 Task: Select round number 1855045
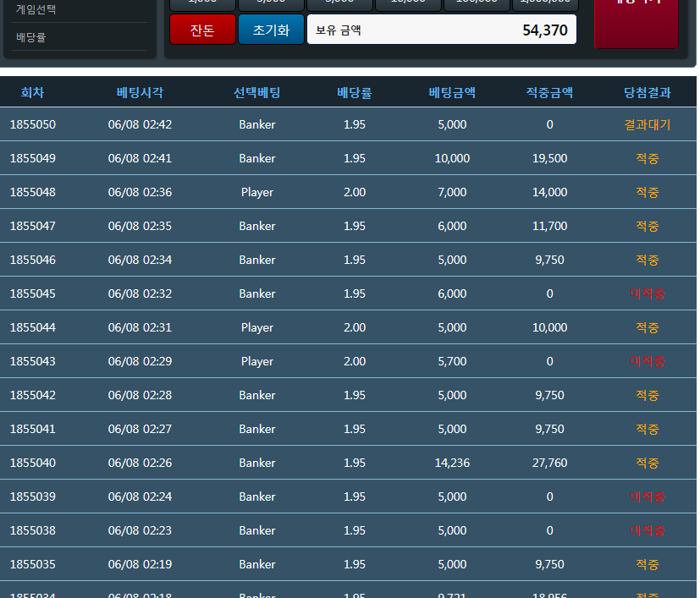point(33,294)
